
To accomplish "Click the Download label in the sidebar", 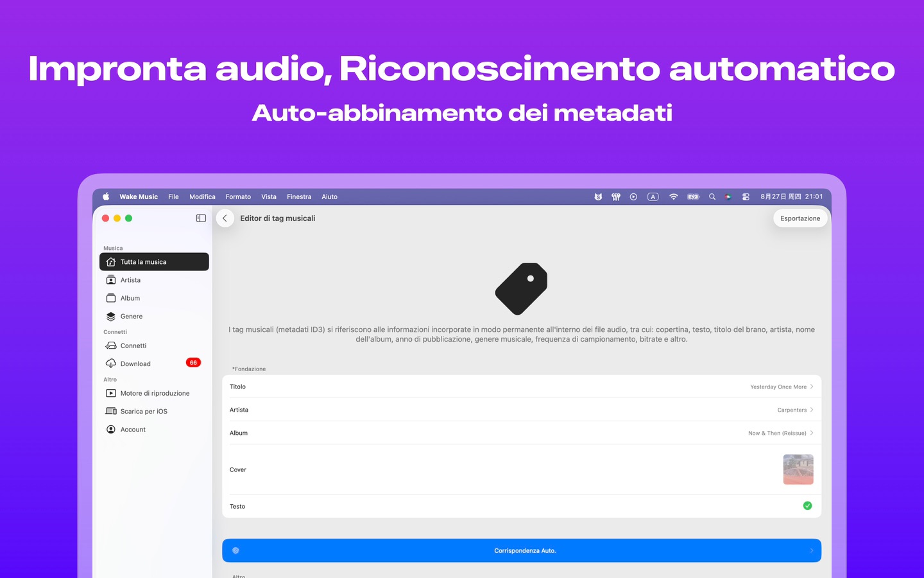I will point(135,363).
